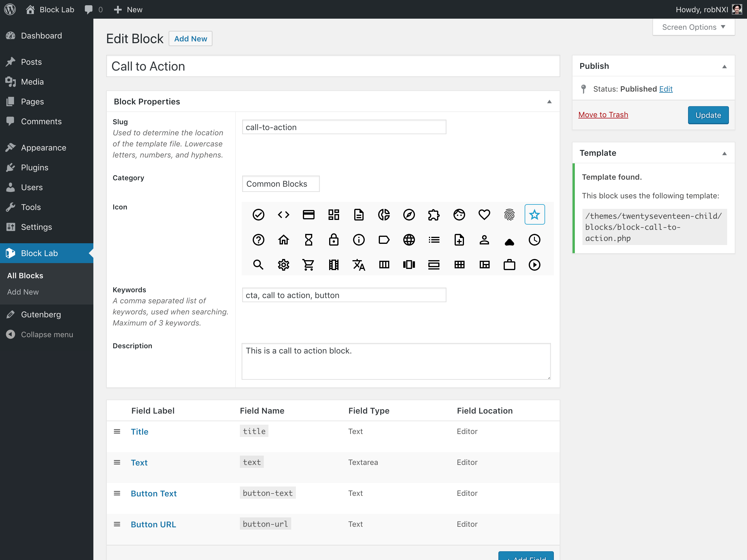Open the Button Text field settings
This screenshot has height=560, width=747.
[x=154, y=493]
